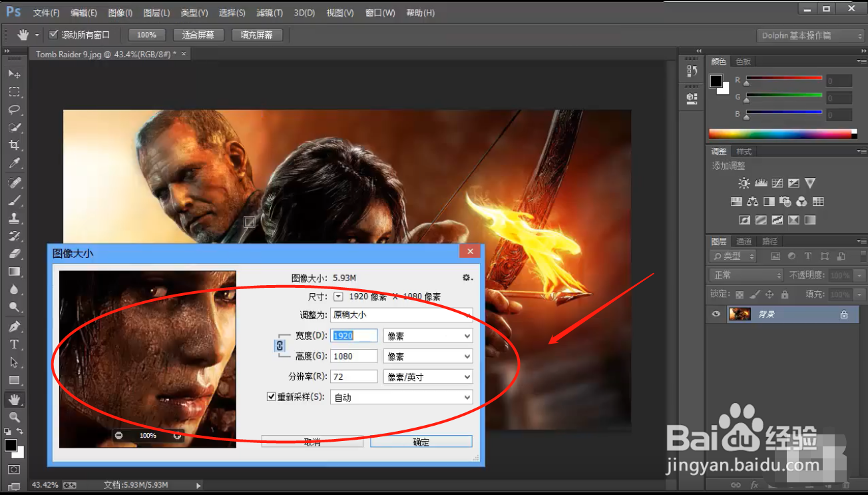Viewport: 868px width, 495px height.
Task: Toggle Quick Mask mode icon
Action: 14,470
